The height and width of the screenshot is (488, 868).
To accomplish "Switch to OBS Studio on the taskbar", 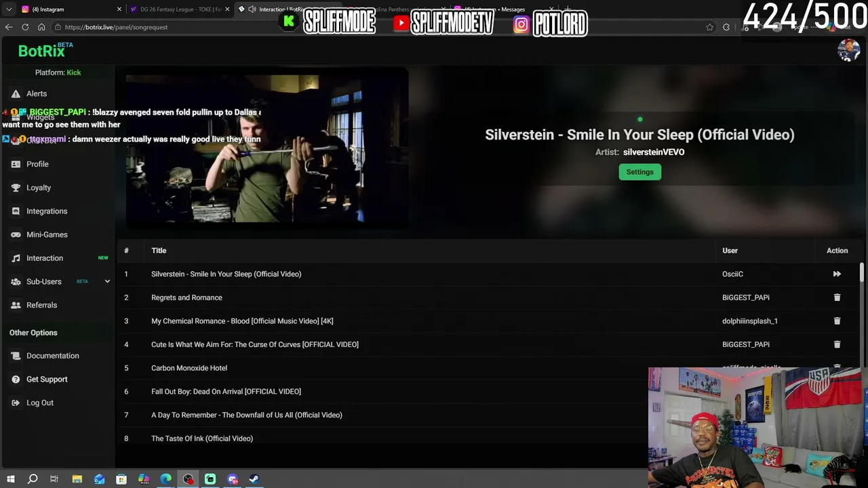I will click(x=188, y=479).
